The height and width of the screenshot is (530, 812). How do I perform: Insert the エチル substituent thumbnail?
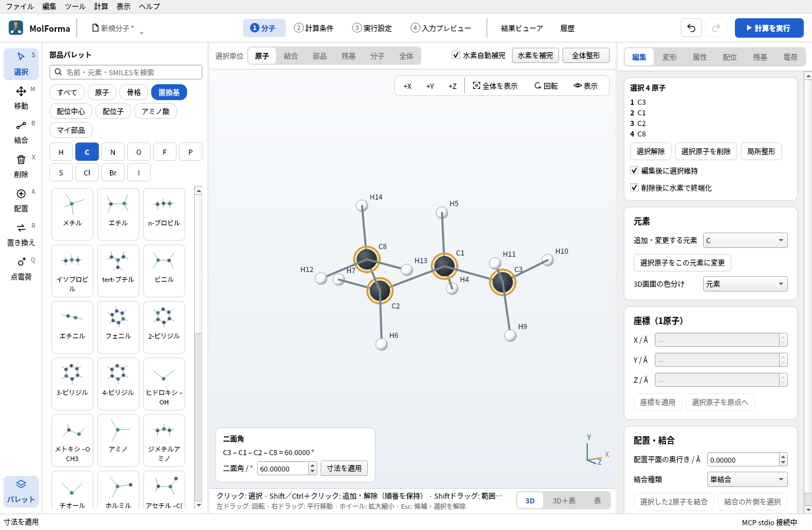click(118, 214)
